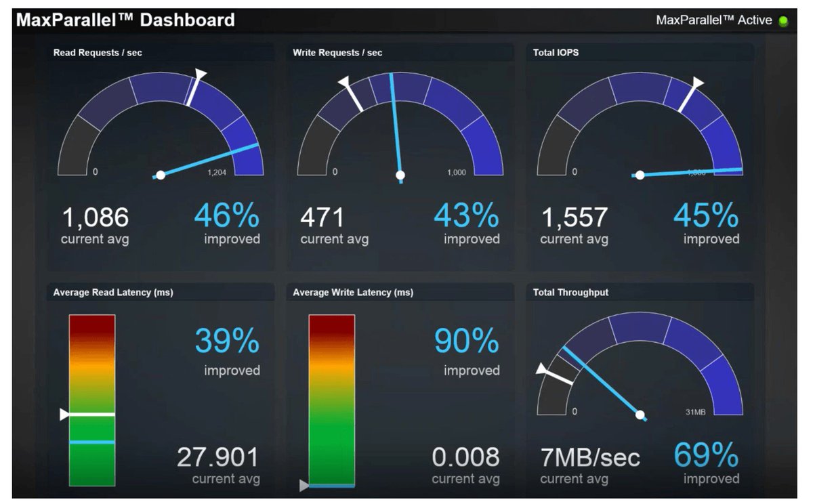Click the gray marker at Write Latency bar bottom
Image resolution: width=813 pixels, height=504 pixels.
[304, 485]
